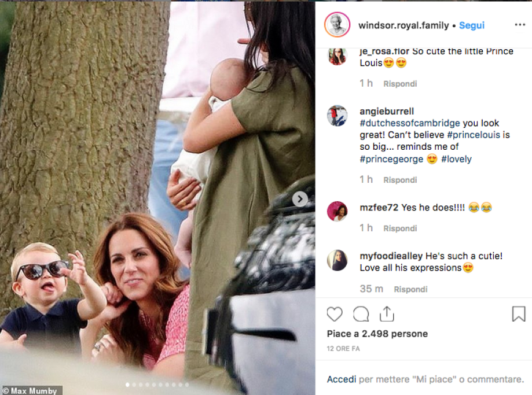Screen dimensions: 532x395
Task: Click the comment input field area
Action: [x=440, y=379]
